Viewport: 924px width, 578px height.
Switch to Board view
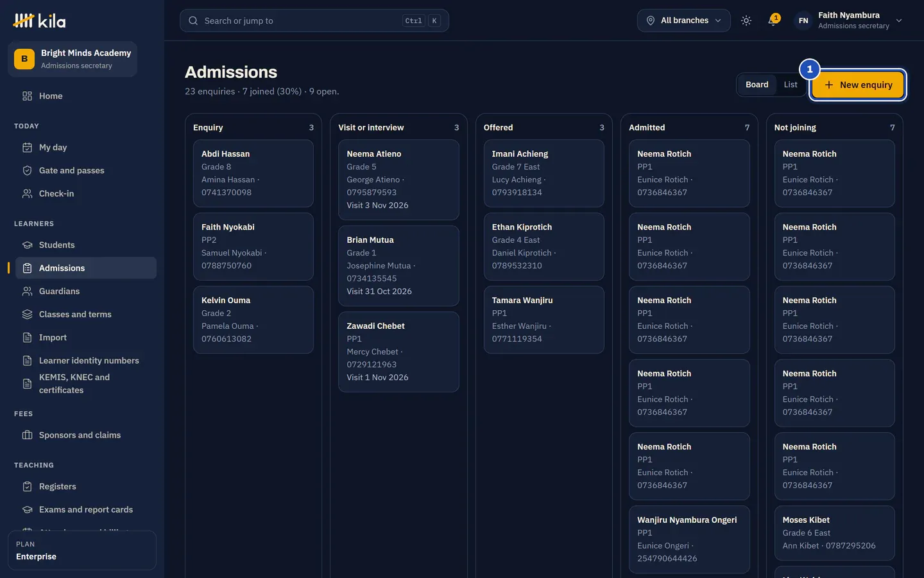tap(757, 85)
